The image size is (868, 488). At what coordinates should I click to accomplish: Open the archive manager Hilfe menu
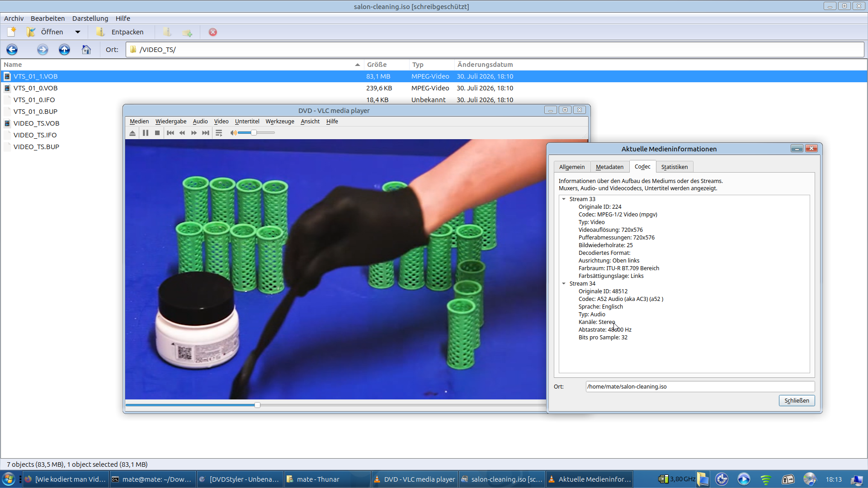(x=123, y=19)
